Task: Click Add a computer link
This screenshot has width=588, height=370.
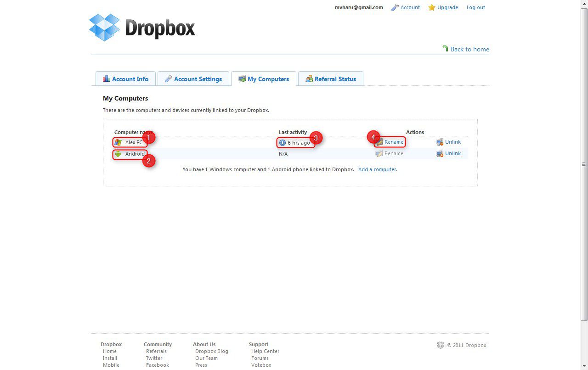Action: click(x=378, y=169)
